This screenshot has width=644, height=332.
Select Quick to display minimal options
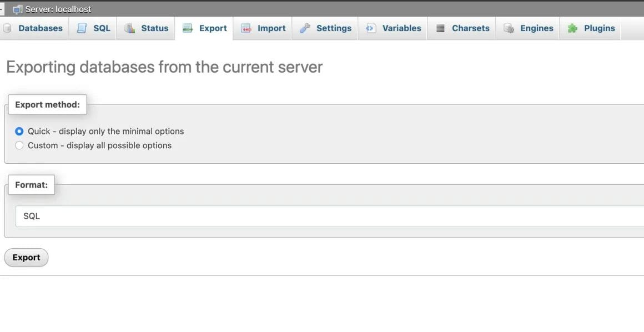19,131
